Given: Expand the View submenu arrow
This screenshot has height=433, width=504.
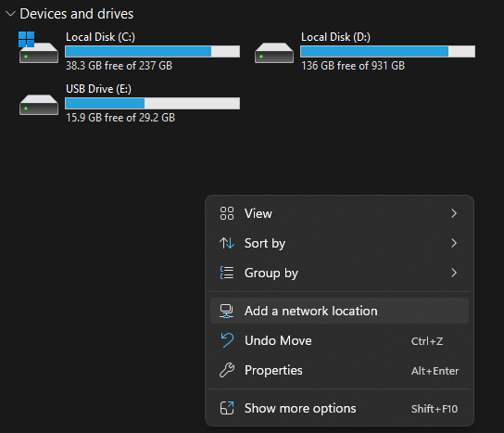Looking at the screenshot, I should tap(454, 213).
